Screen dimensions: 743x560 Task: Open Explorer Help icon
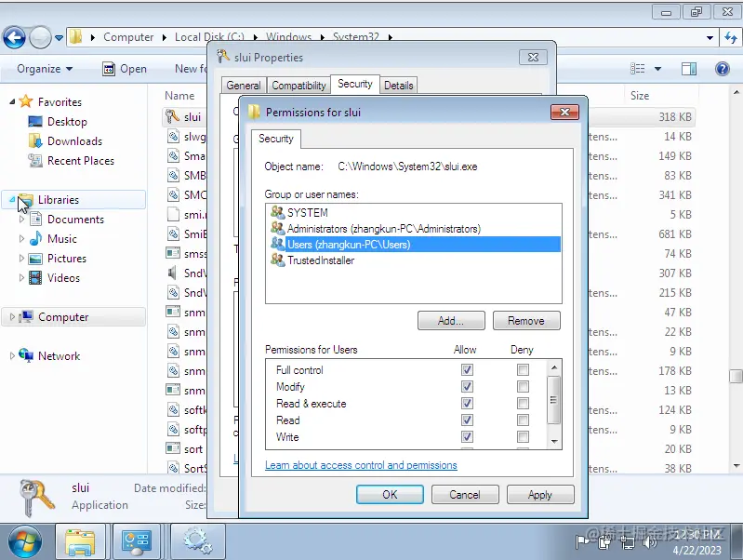pos(723,69)
